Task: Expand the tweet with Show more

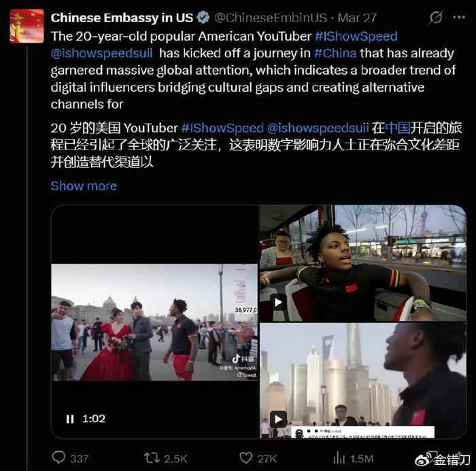Action: click(x=84, y=186)
